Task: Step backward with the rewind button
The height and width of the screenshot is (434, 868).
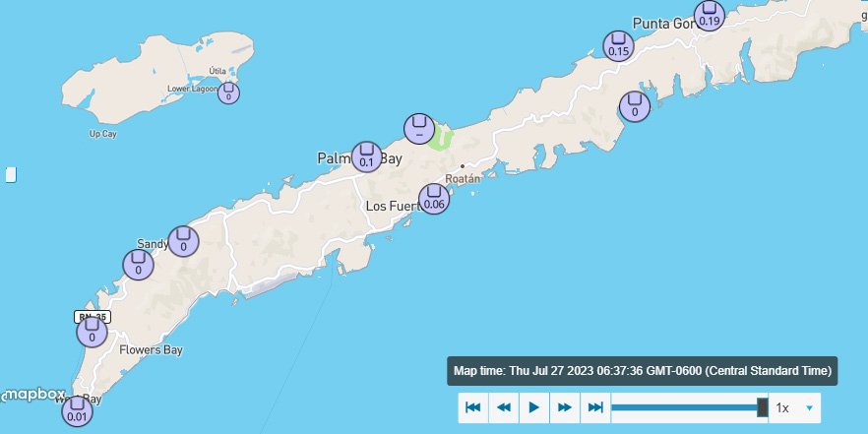Action: (503, 407)
